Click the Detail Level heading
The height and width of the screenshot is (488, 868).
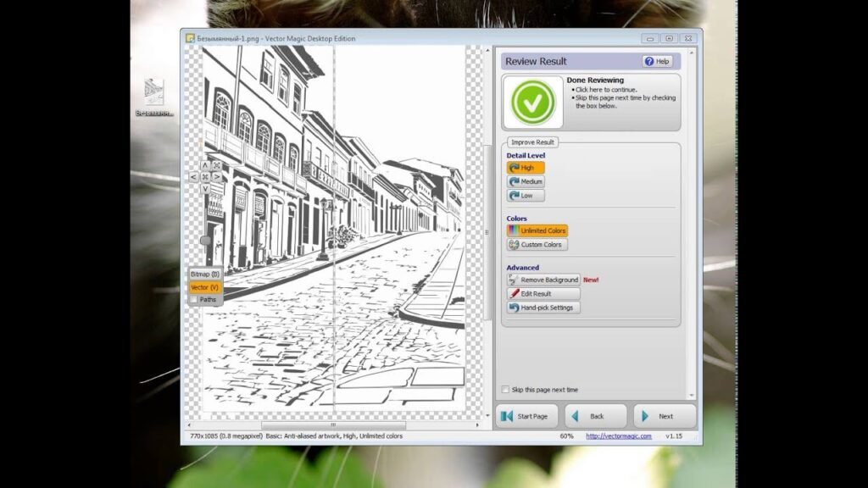(526, 156)
